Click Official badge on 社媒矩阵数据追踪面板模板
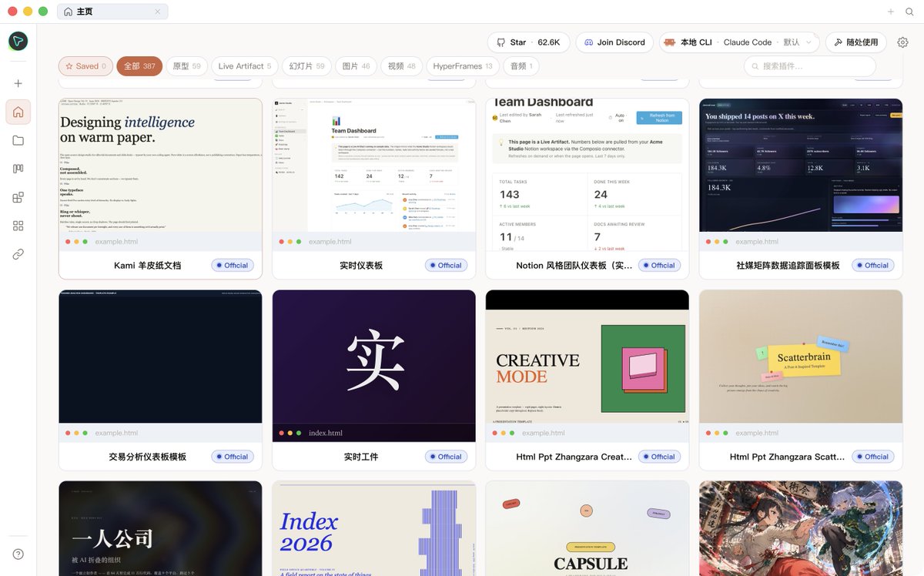 (872, 265)
